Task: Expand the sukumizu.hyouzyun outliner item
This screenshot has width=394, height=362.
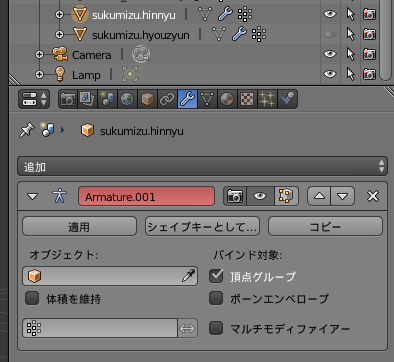Action: tap(59, 34)
